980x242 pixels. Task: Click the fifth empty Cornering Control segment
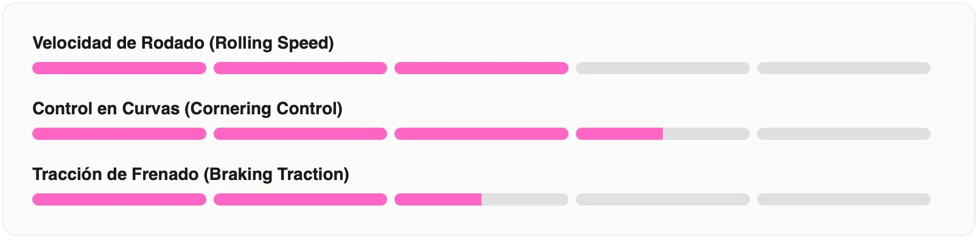844,134
